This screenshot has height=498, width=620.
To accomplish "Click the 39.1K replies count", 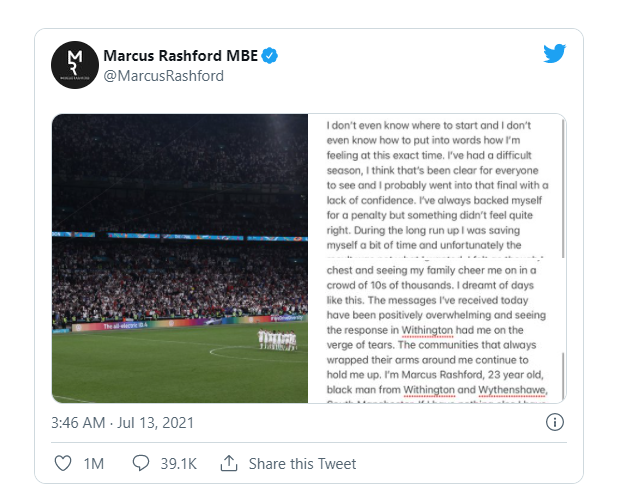I will pyautogui.click(x=181, y=464).
